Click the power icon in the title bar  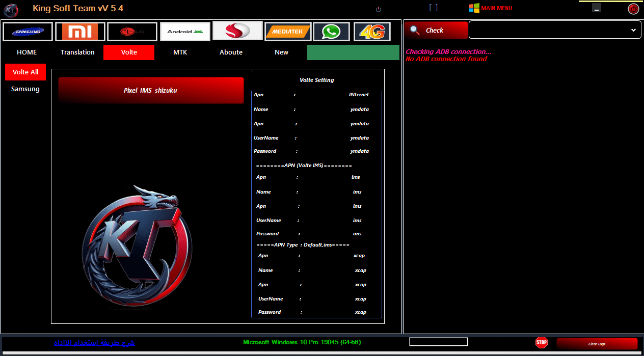(378, 9)
